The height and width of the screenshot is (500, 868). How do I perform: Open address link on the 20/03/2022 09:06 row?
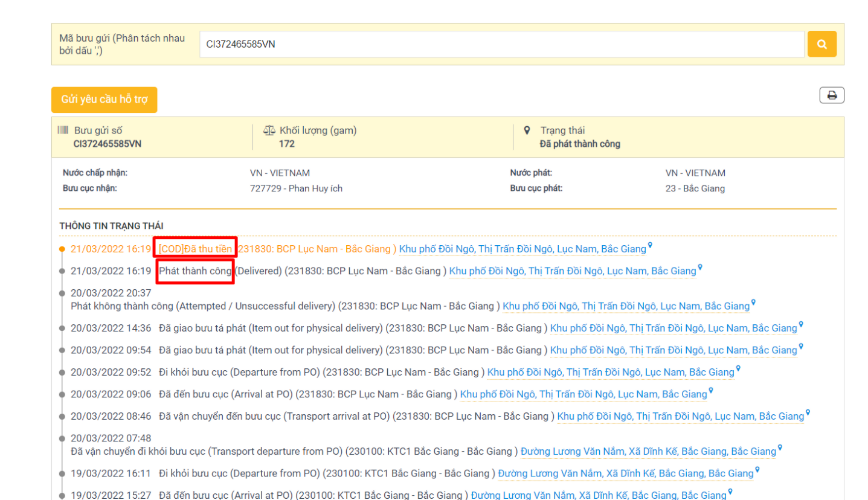click(583, 394)
